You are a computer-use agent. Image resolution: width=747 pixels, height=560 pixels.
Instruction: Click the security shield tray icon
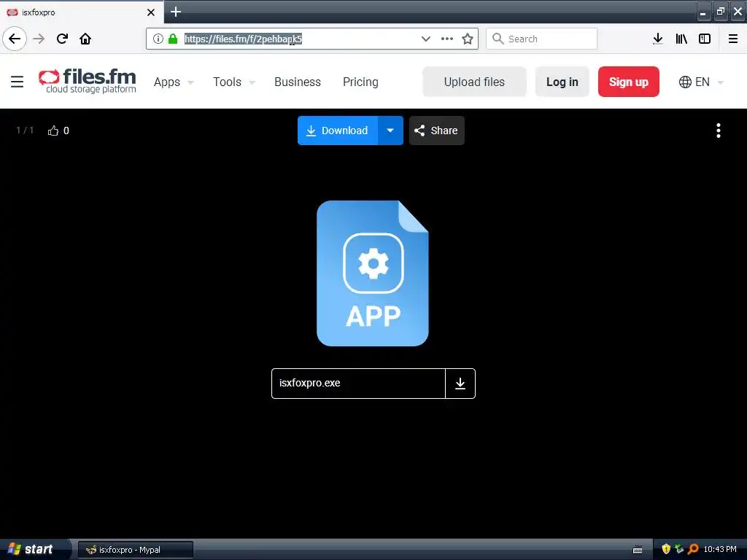(666, 549)
